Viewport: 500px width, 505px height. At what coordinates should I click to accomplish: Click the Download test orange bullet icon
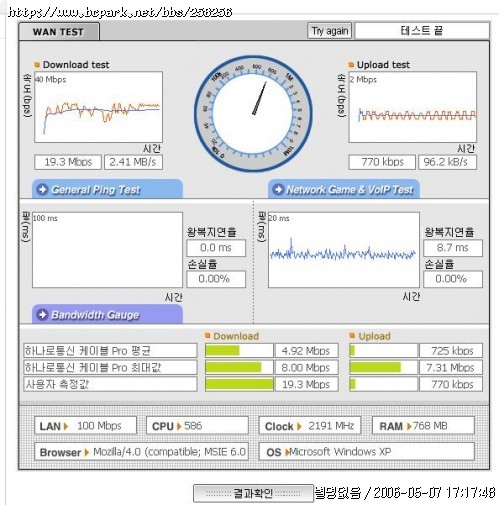pos(37,64)
